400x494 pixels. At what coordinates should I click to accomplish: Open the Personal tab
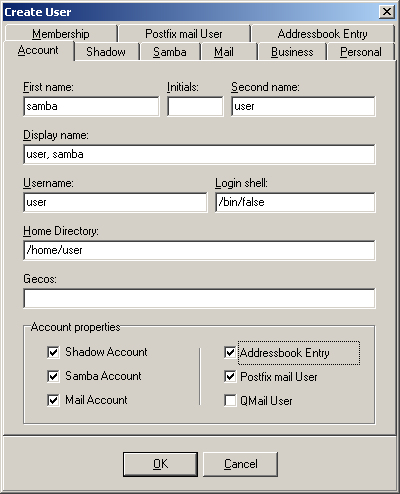click(361, 52)
